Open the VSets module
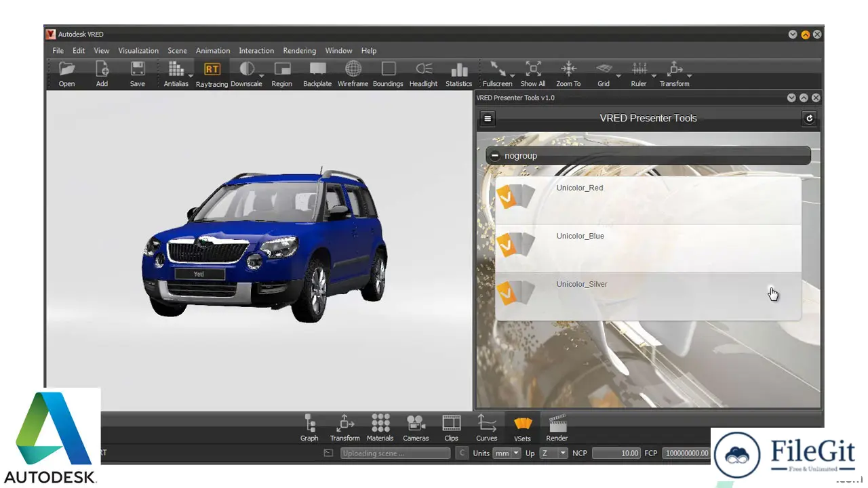 [522, 428]
